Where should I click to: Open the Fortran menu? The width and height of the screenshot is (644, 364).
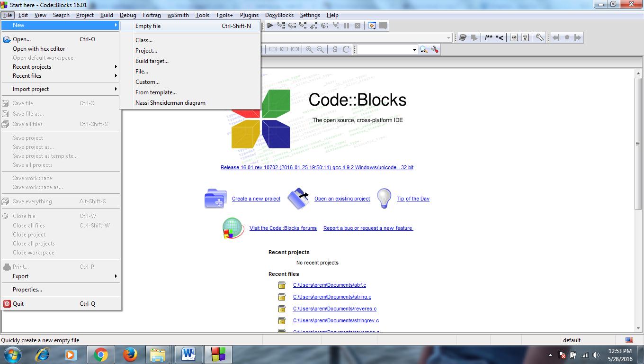click(x=152, y=15)
